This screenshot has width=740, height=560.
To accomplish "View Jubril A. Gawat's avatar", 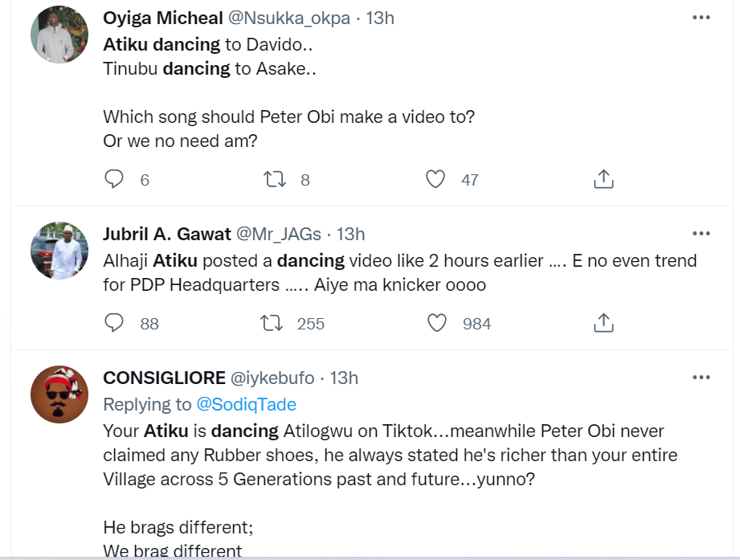I will pyautogui.click(x=59, y=251).
